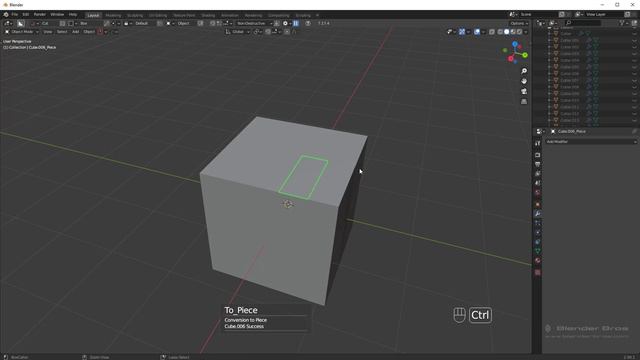The height and width of the screenshot is (360, 640).
Task: Open the Window menu
Action: click(57, 14)
